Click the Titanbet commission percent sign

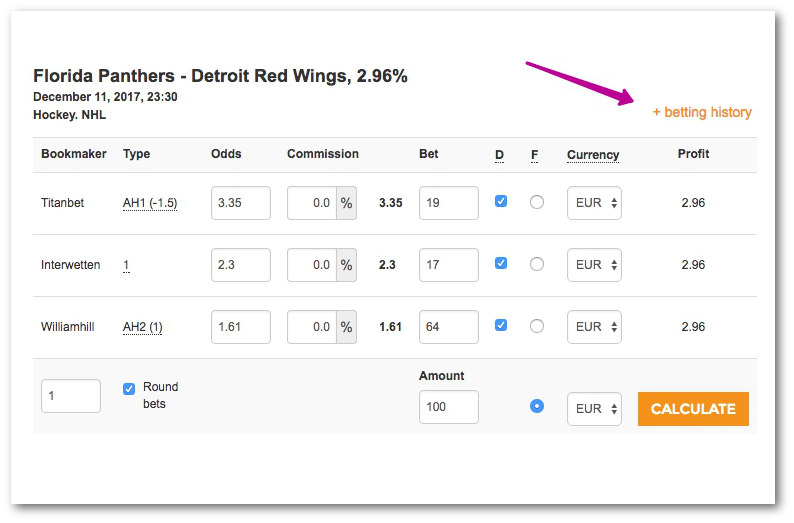coord(346,203)
